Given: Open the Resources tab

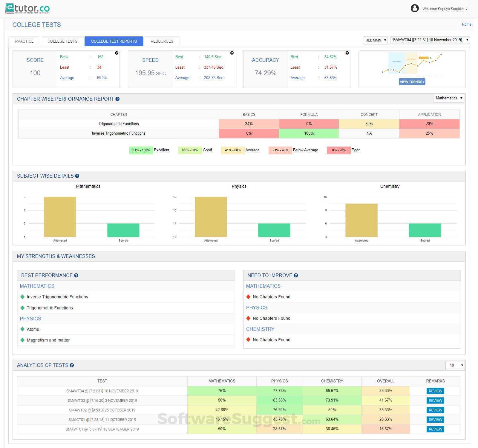Looking at the screenshot, I should pyautogui.click(x=162, y=41).
